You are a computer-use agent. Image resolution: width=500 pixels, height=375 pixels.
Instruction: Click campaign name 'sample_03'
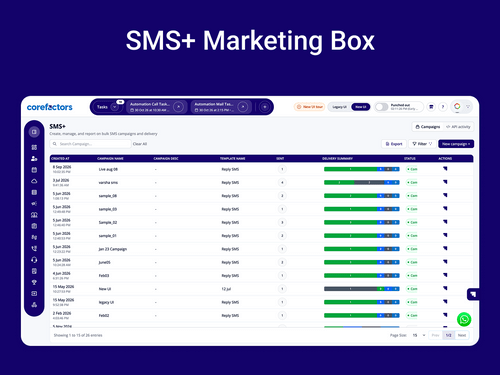[108, 209]
